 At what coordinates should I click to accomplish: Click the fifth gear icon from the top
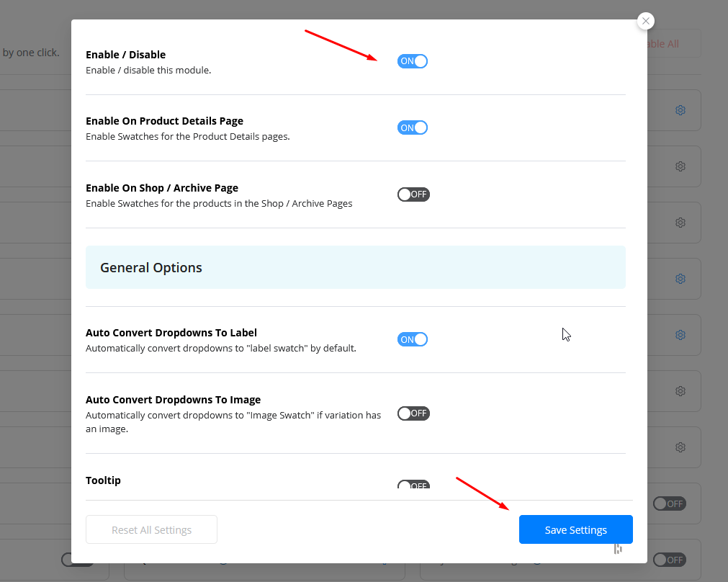pyautogui.click(x=680, y=335)
